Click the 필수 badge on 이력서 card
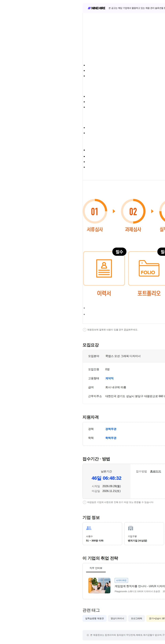 click(119, 252)
